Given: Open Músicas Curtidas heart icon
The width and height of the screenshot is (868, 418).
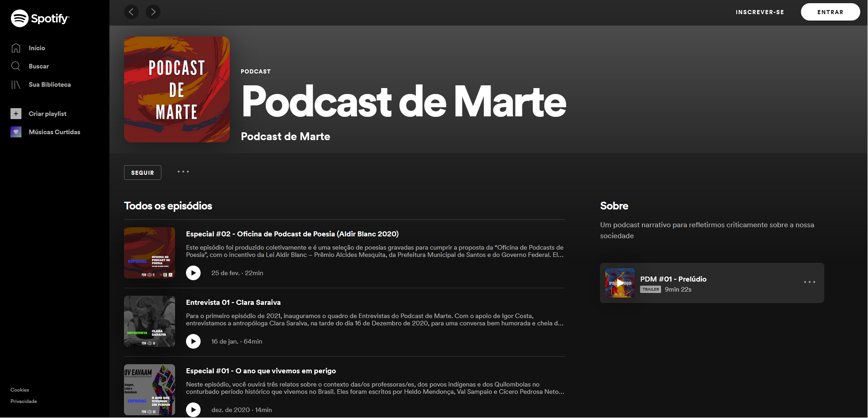Looking at the screenshot, I should (16, 132).
